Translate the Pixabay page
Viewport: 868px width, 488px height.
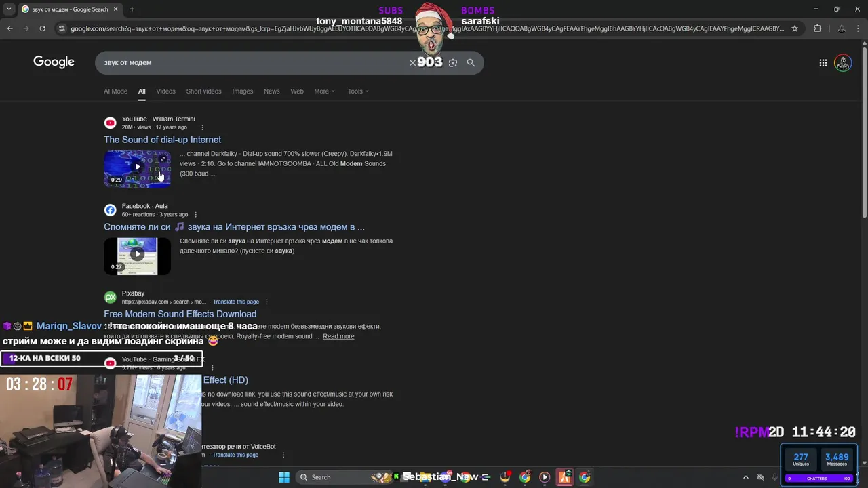pos(235,302)
